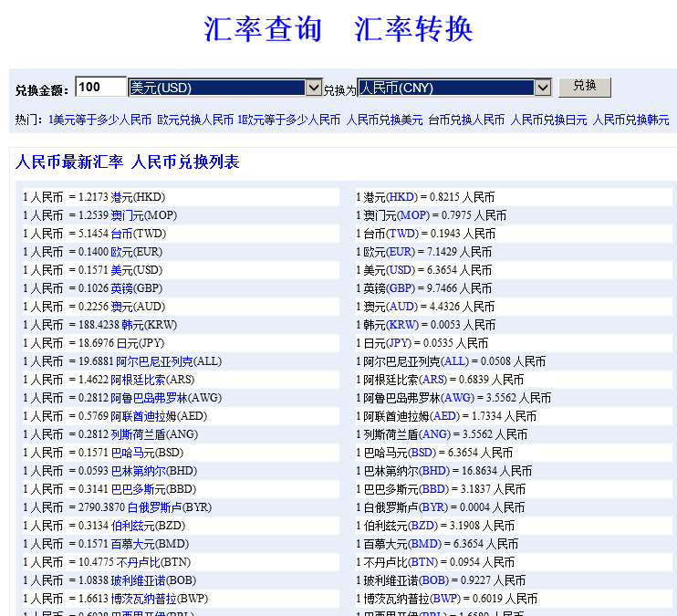The width and height of the screenshot is (677, 616).
Task: Open the 阿鲁巴岛弗罗林 link in left column
Action: [149, 398]
